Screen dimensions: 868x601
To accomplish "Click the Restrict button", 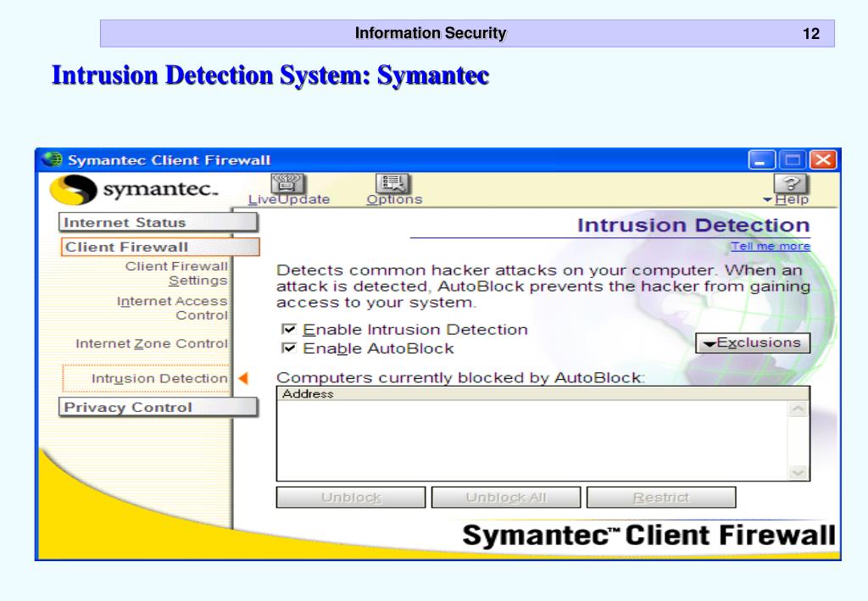I will [661, 498].
